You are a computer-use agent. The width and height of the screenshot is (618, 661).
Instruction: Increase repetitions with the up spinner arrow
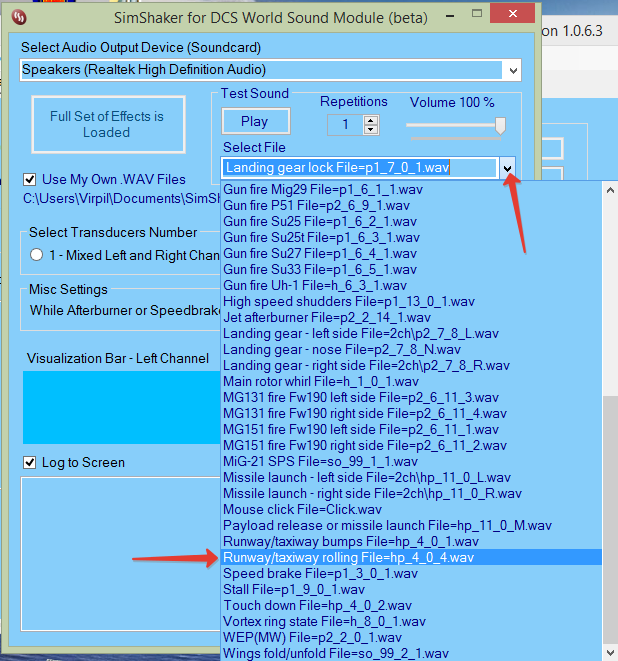(x=371, y=121)
